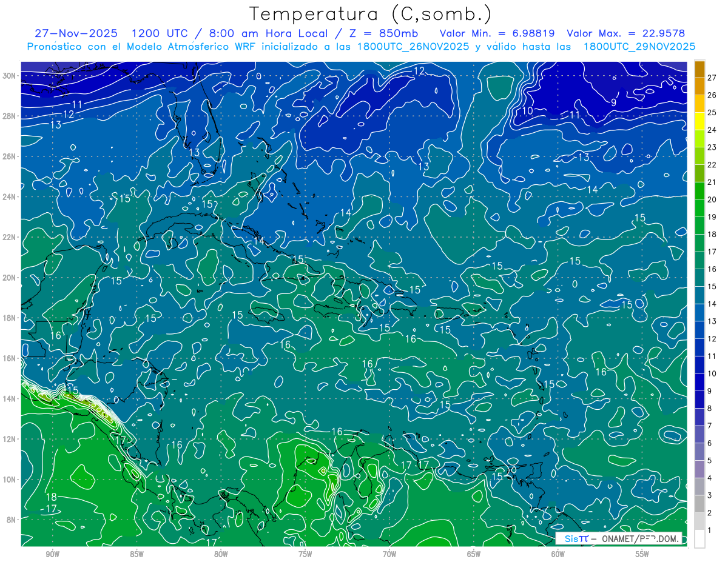Click "Valor Min. = 6.98819"
The image size is (728, 562).
coord(497,33)
